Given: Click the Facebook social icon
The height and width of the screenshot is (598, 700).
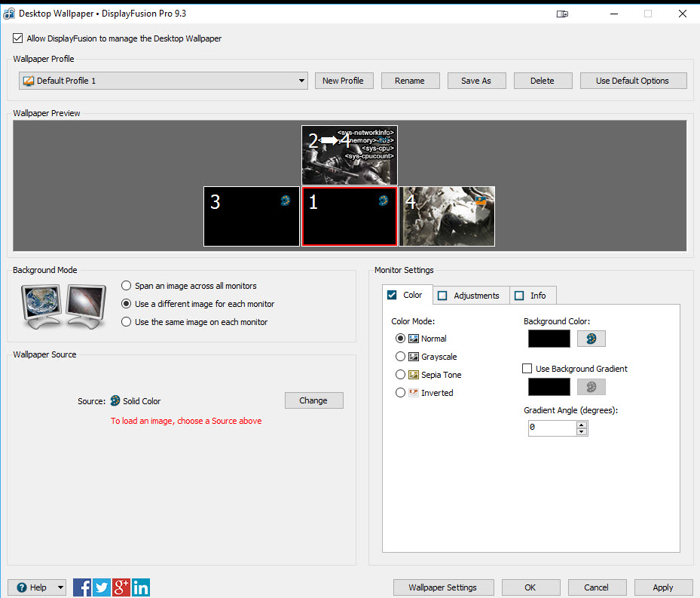Looking at the screenshot, I should tap(82, 587).
